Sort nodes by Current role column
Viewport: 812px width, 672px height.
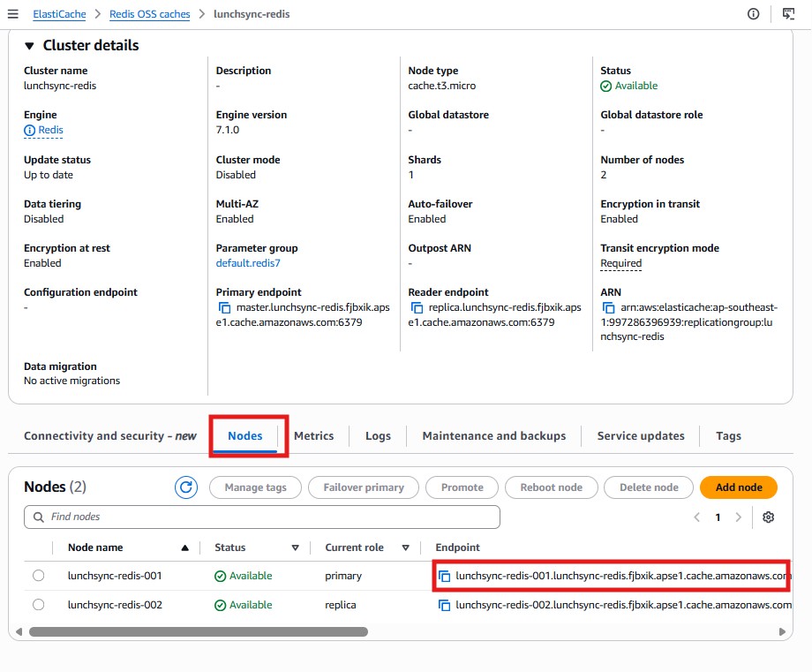click(x=405, y=547)
